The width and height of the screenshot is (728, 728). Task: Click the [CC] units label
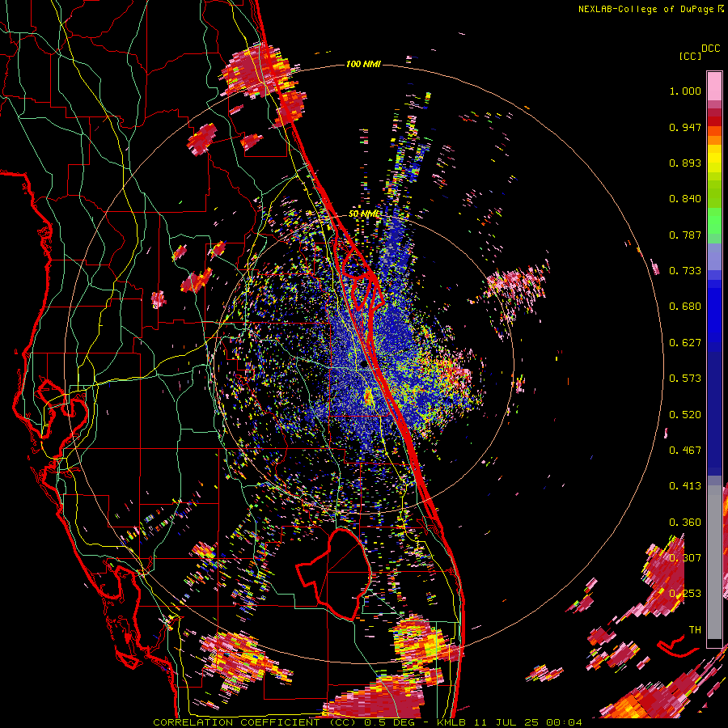click(x=690, y=56)
